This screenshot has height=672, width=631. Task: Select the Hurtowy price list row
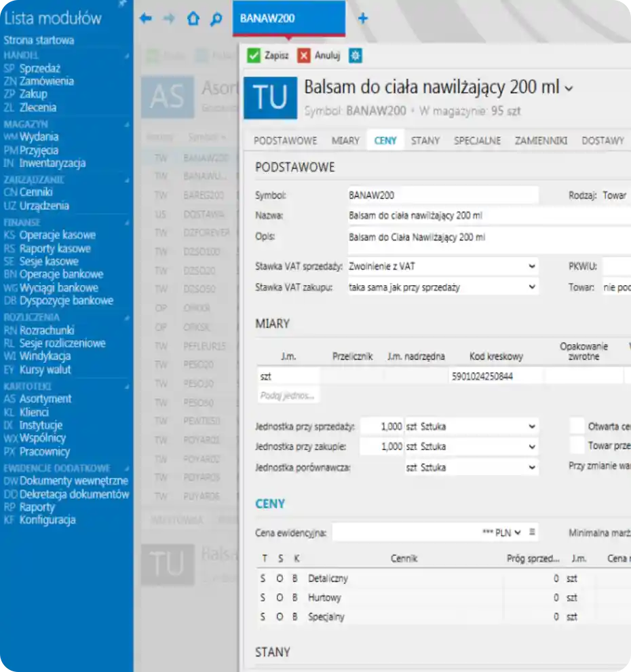point(443,597)
